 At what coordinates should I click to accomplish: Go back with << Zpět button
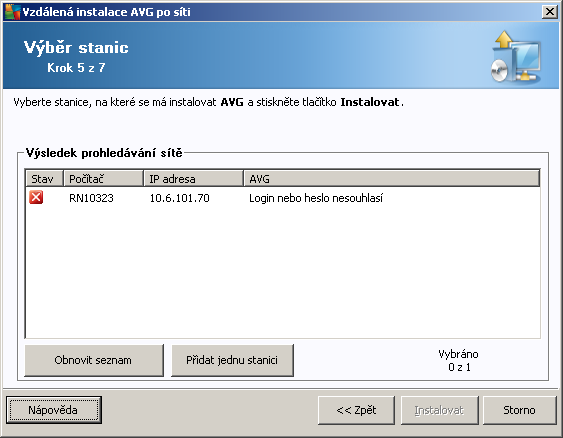(x=356, y=410)
